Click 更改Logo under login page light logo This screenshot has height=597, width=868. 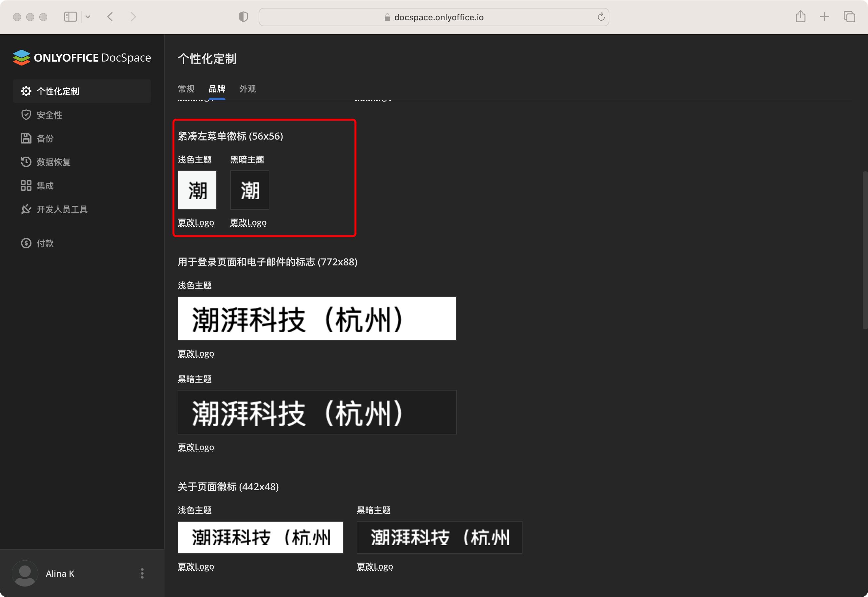pos(196,354)
